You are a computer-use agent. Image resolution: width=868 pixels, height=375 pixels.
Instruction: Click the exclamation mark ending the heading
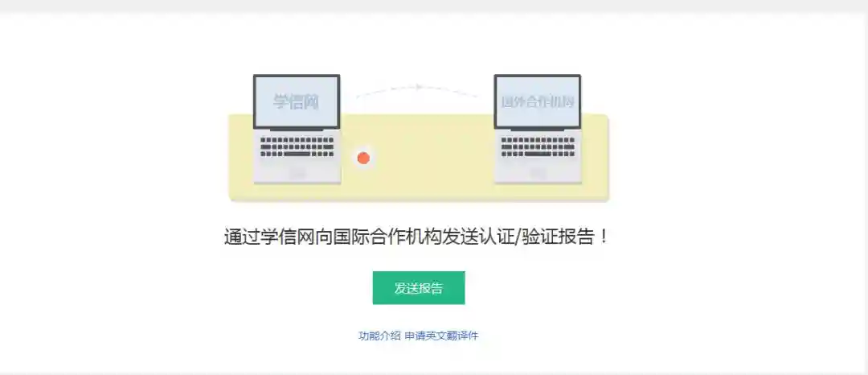click(604, 237)
